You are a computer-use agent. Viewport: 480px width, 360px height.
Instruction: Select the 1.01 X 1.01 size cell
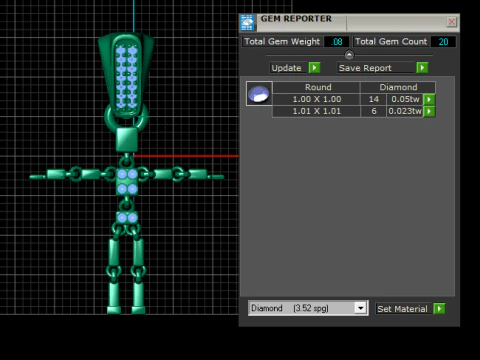(316, 111)
